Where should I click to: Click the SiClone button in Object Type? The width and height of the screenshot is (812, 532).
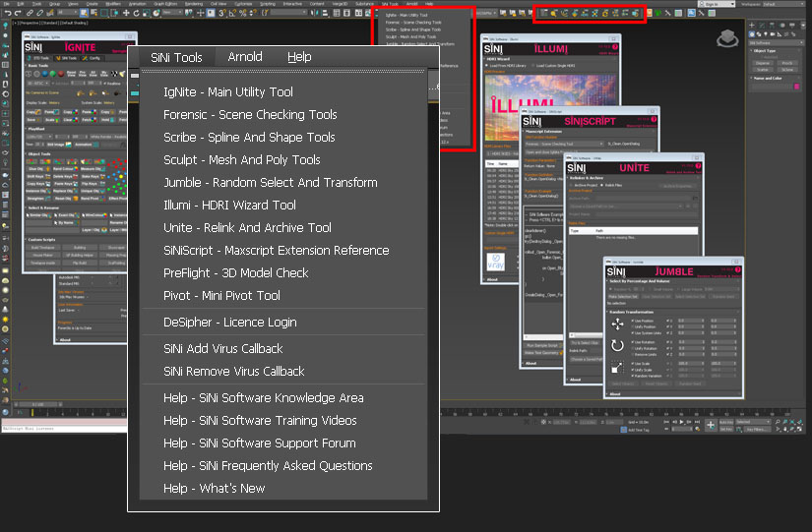(x=787, y=70)
